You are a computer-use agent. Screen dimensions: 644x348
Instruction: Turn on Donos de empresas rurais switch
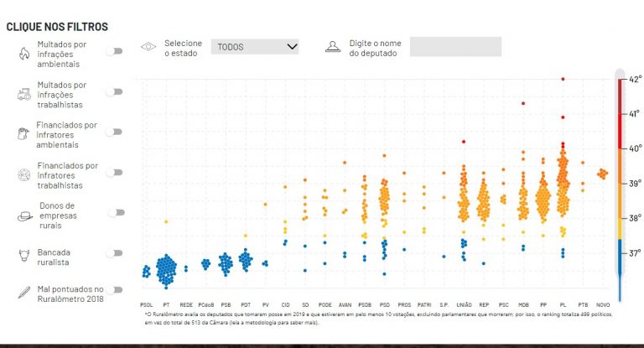[x=116, y=213]
